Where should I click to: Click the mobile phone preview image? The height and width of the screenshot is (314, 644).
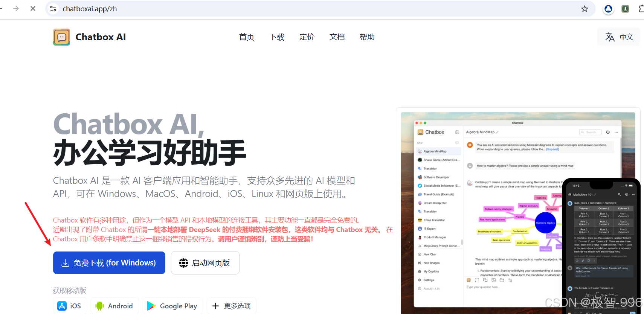click(x=601, y=247)
